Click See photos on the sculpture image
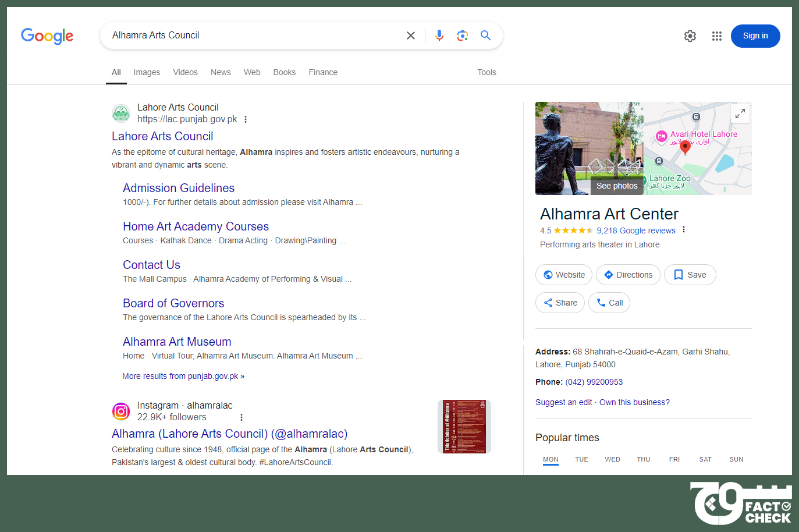 pyautogui.click(x=617, y=186)
